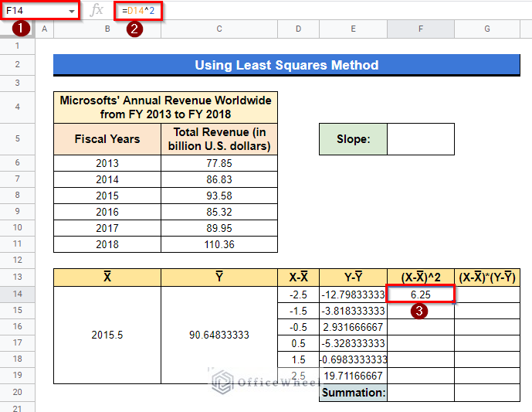Click the Microsofts' Annual Revenue Worldwide header cell
532x412 pixels.
click(165, 107)
